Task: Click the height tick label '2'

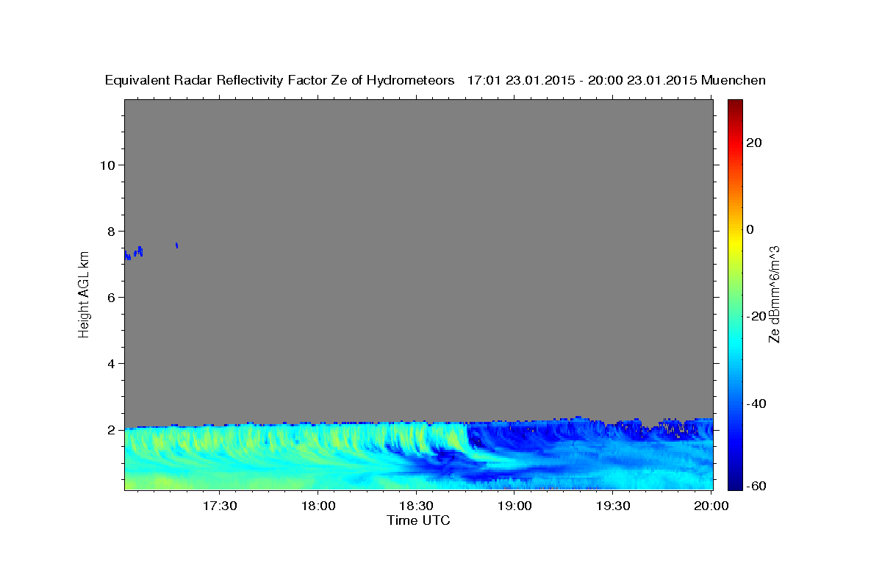Action: (x=112, y=429)
